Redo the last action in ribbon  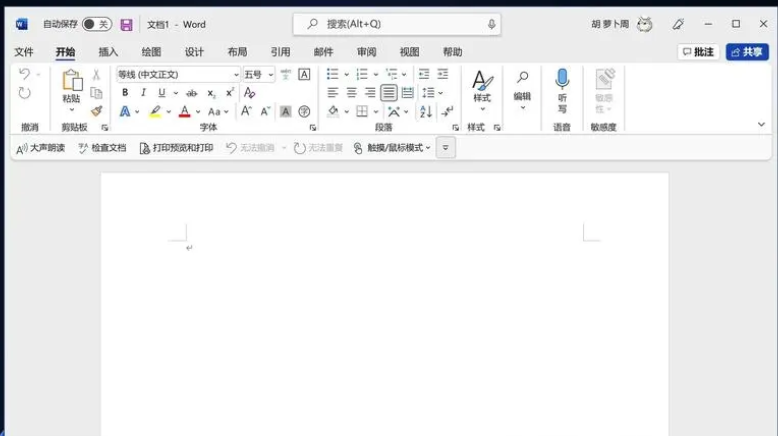[x=24, y=93]
